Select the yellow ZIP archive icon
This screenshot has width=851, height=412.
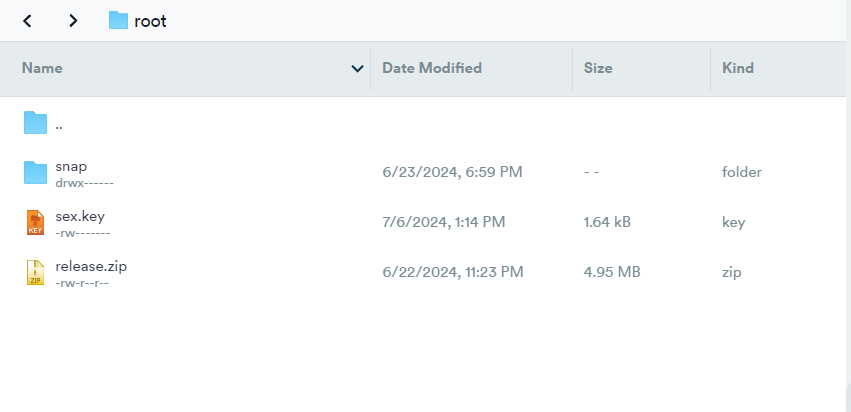click(35, 272)
